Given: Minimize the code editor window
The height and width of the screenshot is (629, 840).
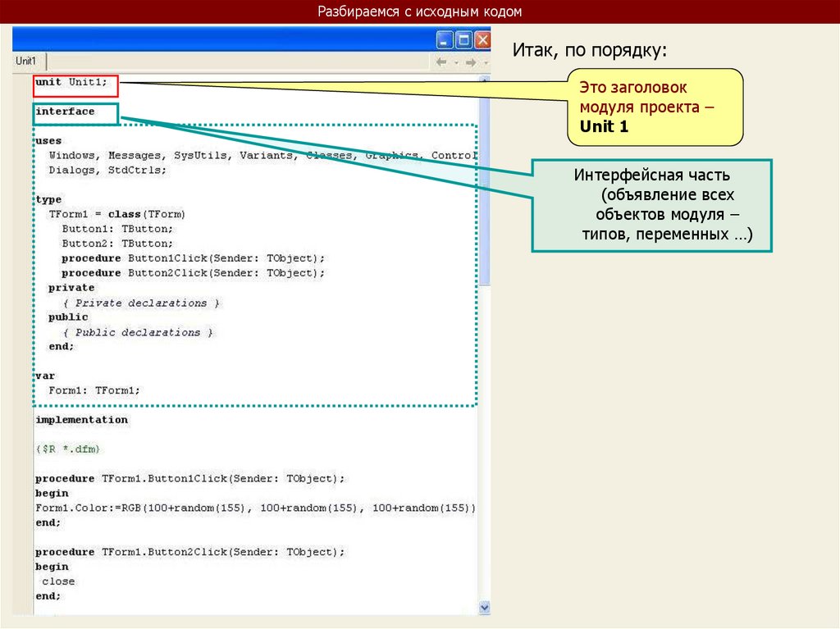Looking at the screenshot, I should pyautogui.click(x=445, y=40).
